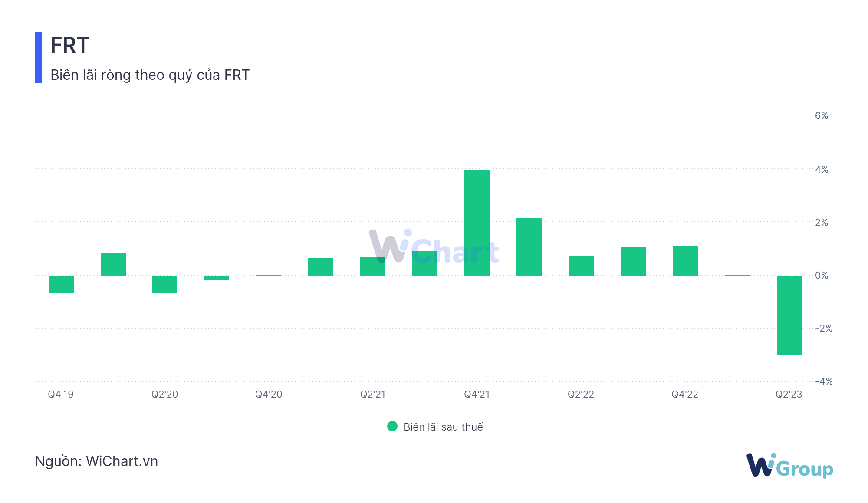Click the Q2'23 x-axis label
The width and height of the screenshot is (868, 503).
click(x=789, y=394)
